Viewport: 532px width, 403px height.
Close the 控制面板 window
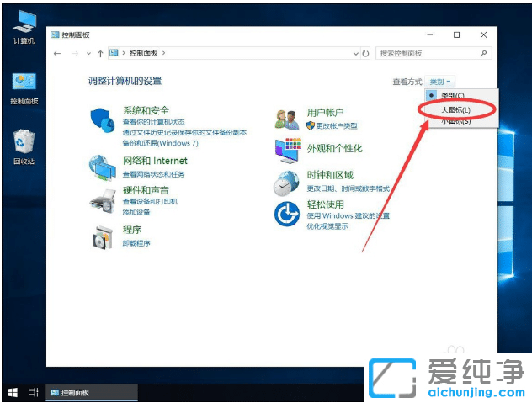pos(484,35)
